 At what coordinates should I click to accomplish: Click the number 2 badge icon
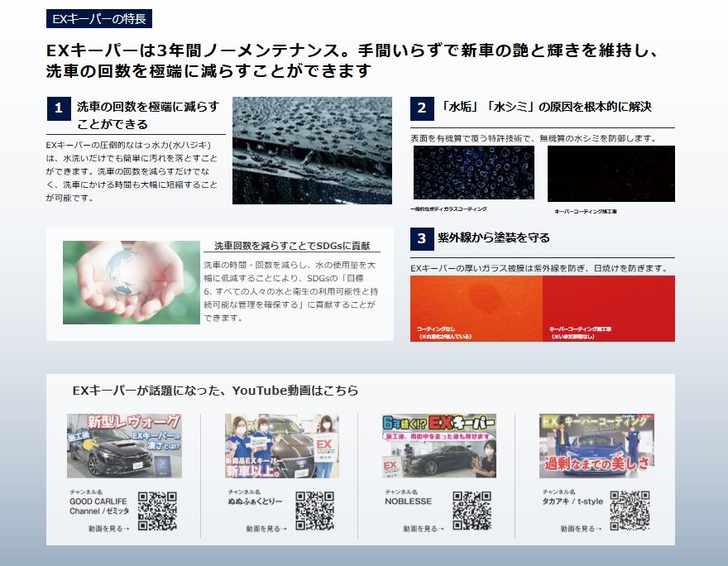click(x=421, y=108)
